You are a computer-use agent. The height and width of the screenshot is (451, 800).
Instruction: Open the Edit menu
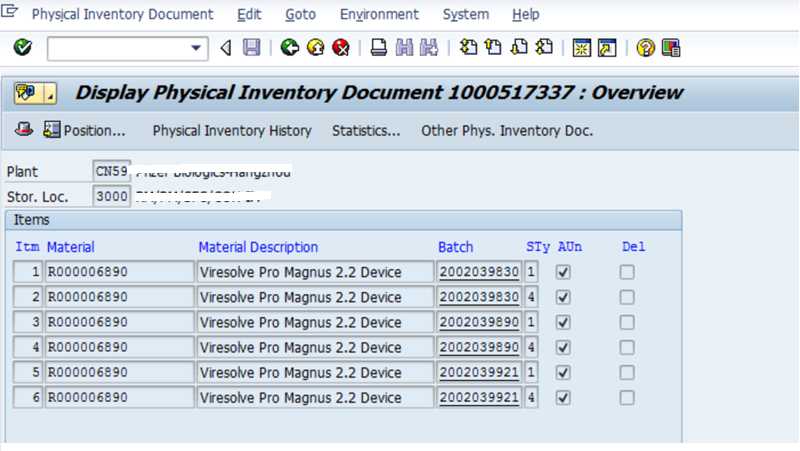pyautogui.click(x=249, y=14)
